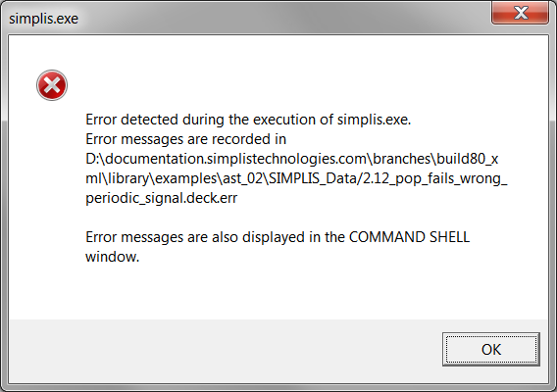Image resolution: width=557 pixels, height=392 pixels.
Task: Click the 'ast_02' folder name in path
Action: click(242, 178)
